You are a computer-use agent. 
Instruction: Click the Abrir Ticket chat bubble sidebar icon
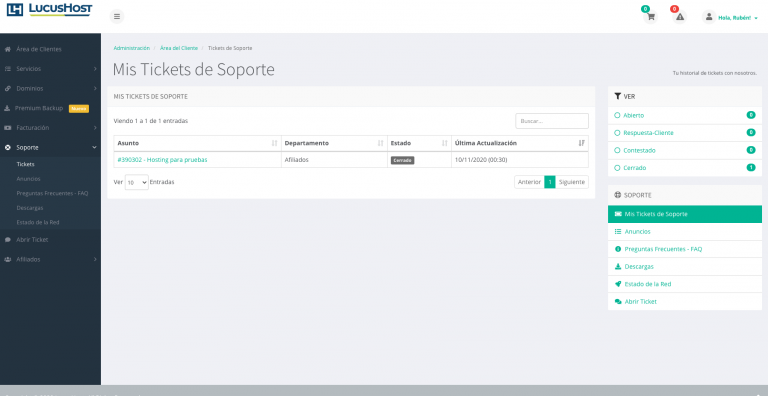(x=7, y=240)
